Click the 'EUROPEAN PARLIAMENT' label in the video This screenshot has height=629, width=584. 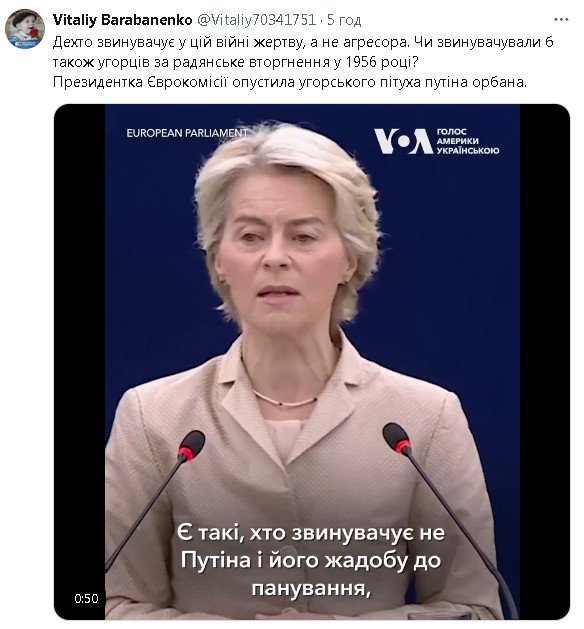click(x=187, y=133)
